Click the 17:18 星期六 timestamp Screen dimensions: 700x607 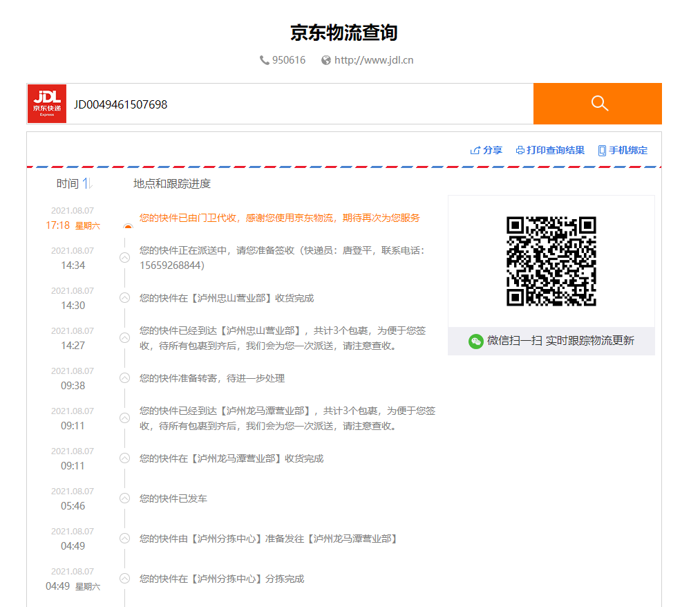point(73,225)
